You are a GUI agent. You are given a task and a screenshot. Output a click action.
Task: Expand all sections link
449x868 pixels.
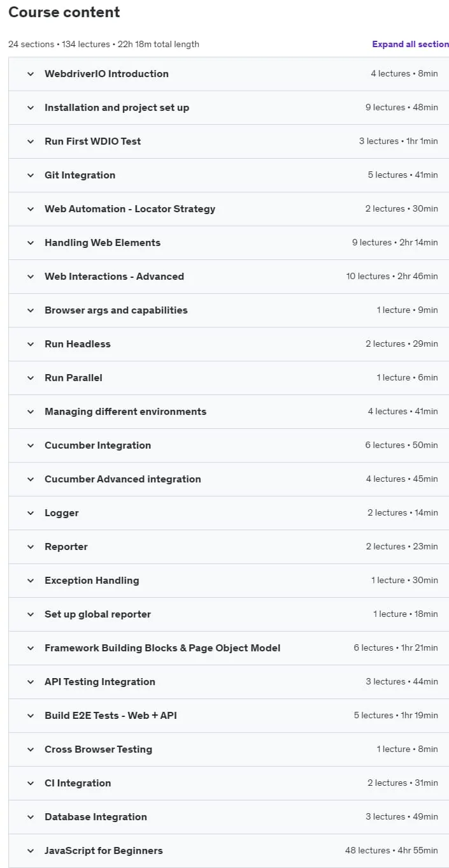[411, 44]
